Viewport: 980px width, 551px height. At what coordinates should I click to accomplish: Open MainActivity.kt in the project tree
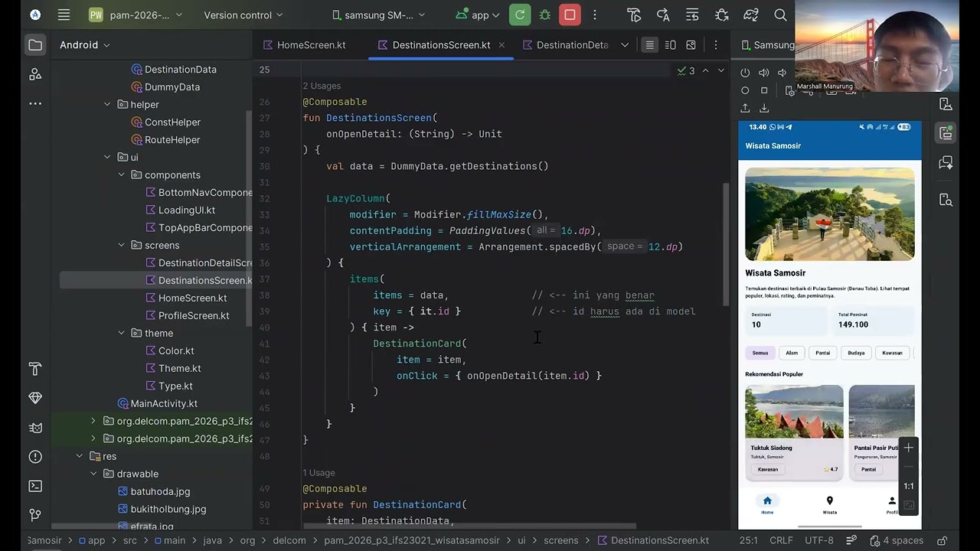pos(163,403)
